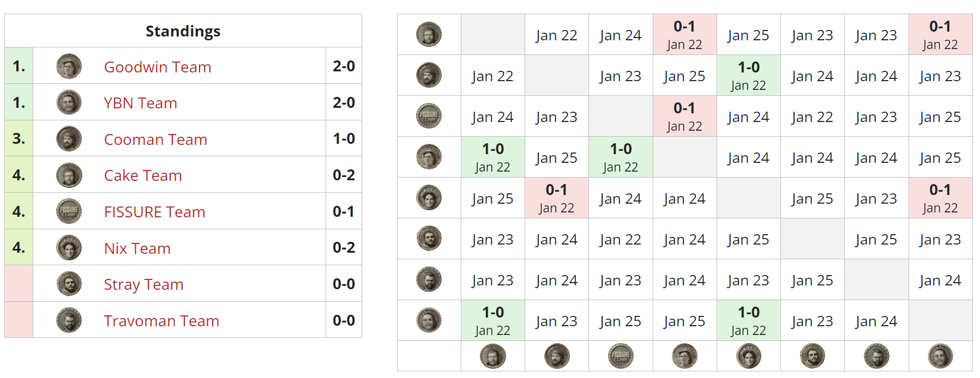The image size is (980, 378).
Task: Click the Nix Team logo in standings
Action: (x=69, y=248)
